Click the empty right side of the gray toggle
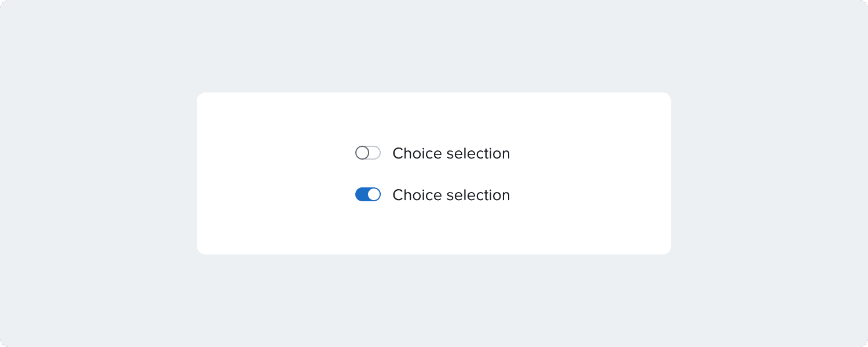The width and height of the screenshot is (868, 347). pos(375,153)
